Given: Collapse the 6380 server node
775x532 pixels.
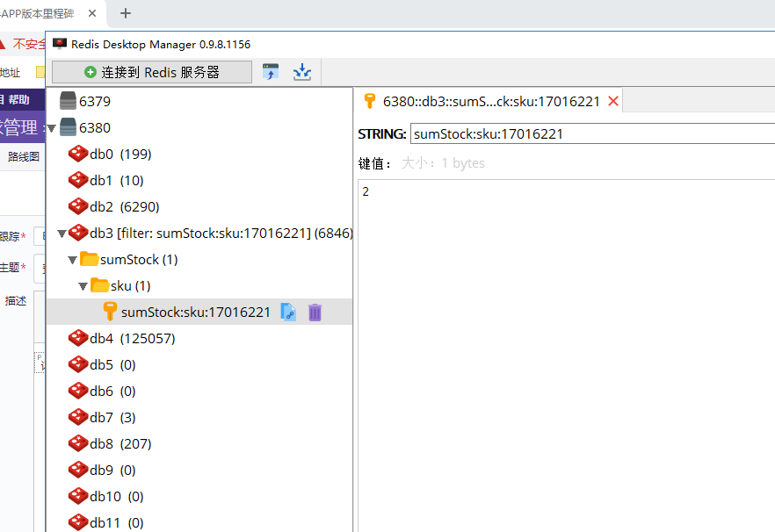Looking at the screenshot, I should tap(51, 128).
